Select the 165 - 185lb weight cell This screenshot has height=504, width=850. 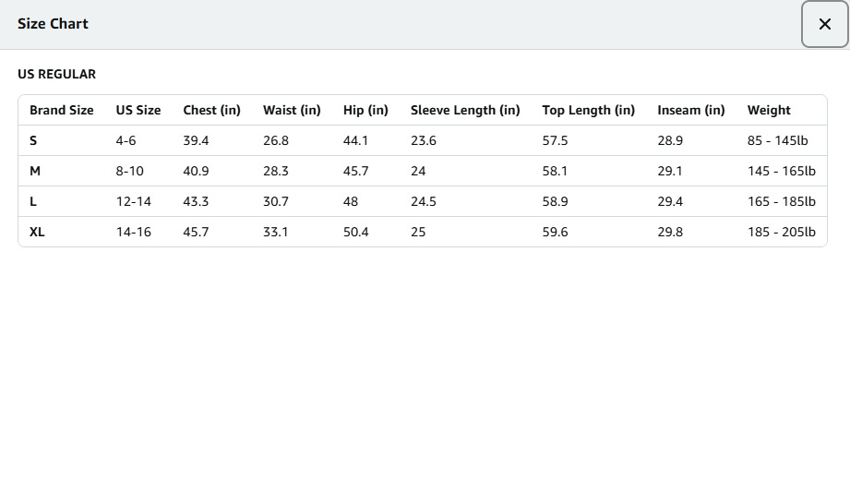coord(781,201)
